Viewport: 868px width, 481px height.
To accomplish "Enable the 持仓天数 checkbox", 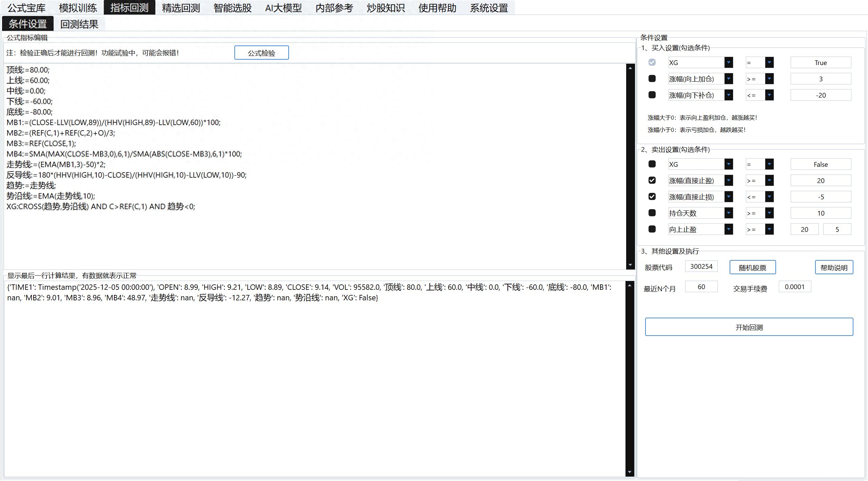I will click(652, 213).
